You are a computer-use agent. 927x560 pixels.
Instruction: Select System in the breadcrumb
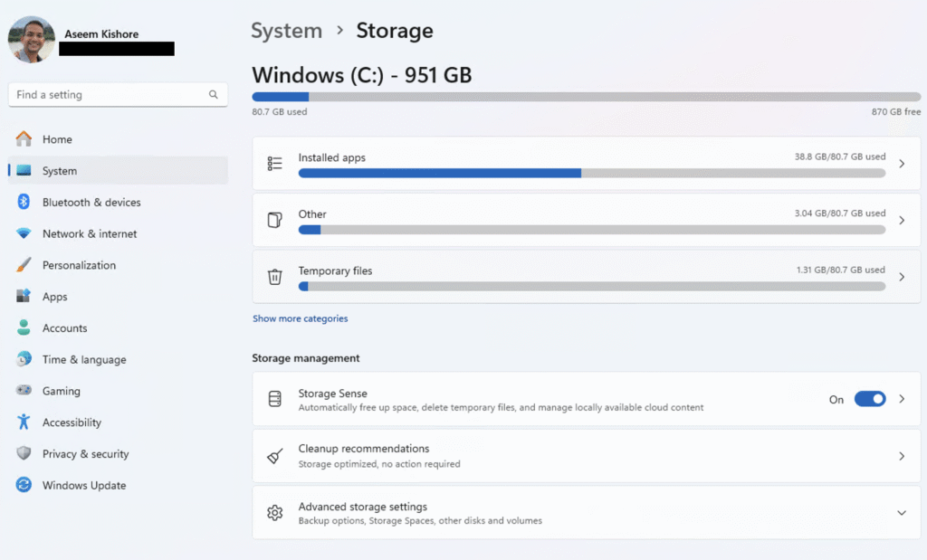click(286, 30)
